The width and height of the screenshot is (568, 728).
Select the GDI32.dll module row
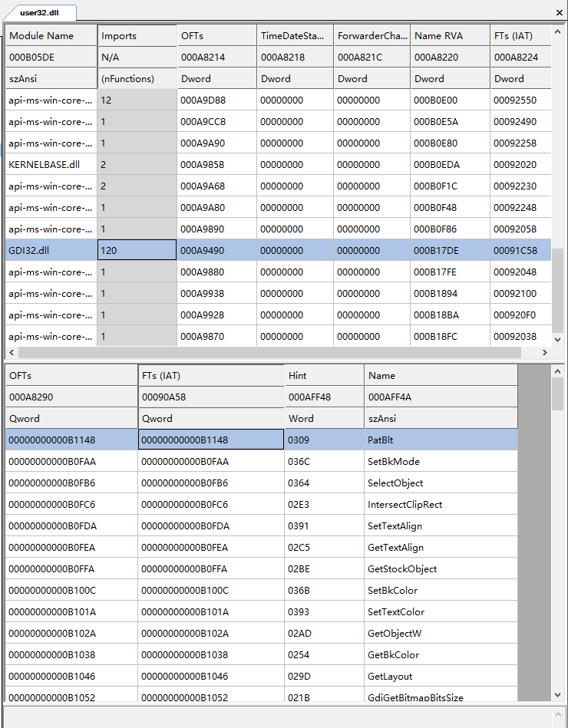pos(278,250)
